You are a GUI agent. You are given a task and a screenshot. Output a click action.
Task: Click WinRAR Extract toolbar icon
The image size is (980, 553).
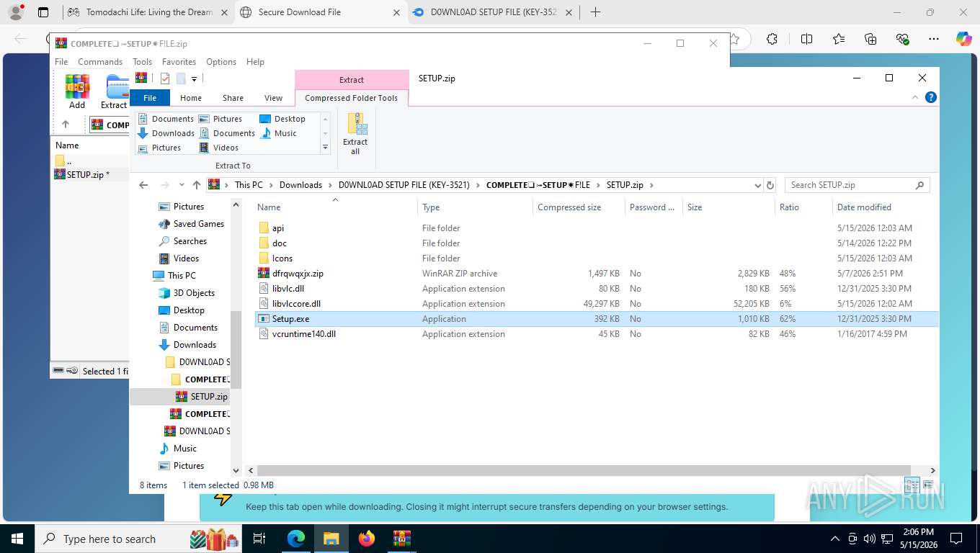pyautogui.click(x=115, y=91)
